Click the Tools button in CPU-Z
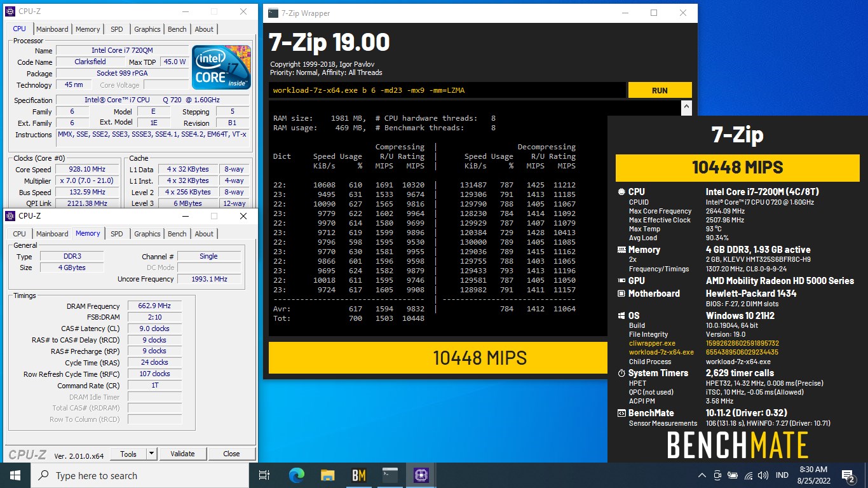Image resolution: width=868 pixels, height=488 pixels. (128, 454)
